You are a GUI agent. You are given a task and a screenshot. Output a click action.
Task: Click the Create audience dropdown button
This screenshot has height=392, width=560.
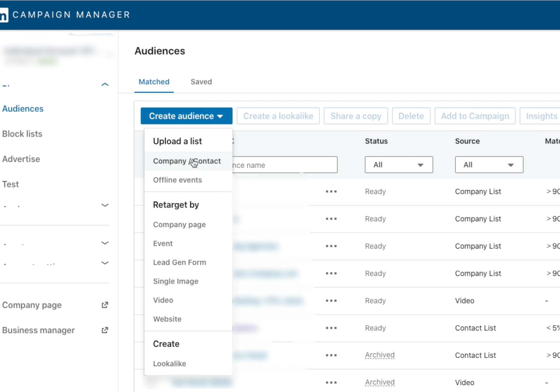(x=186, y=116)
